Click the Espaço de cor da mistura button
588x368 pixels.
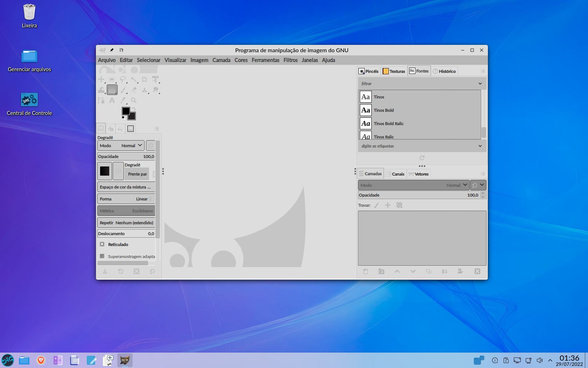point(126,187)
